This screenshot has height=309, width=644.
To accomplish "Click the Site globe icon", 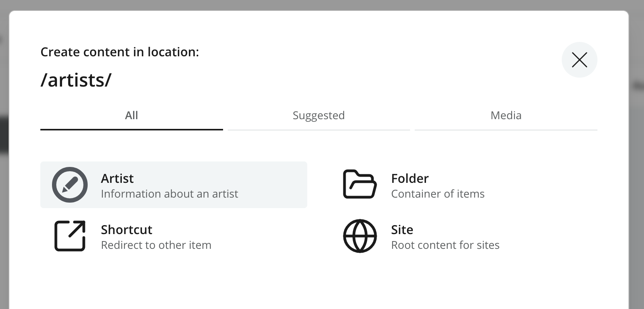I will pyautogui.click(x=360, y=236).
